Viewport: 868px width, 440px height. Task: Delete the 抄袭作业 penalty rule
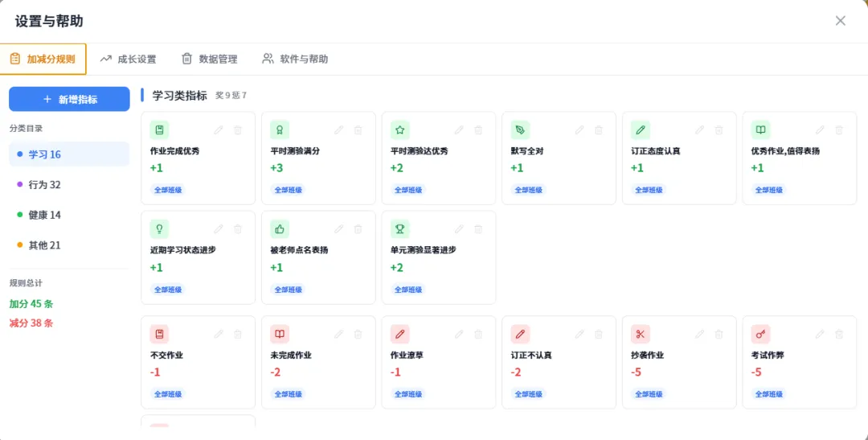pyautogui.click(x=719, y=334)
